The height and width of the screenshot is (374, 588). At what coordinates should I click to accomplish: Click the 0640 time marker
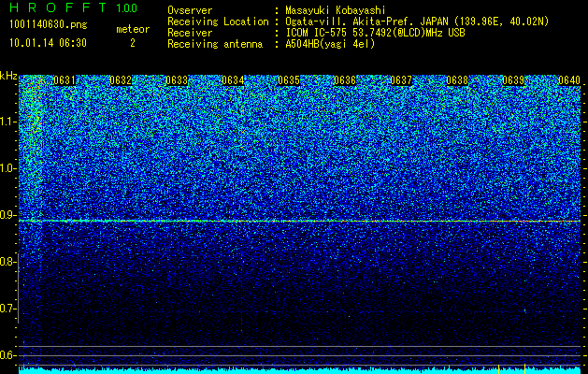tap(569, 80)
